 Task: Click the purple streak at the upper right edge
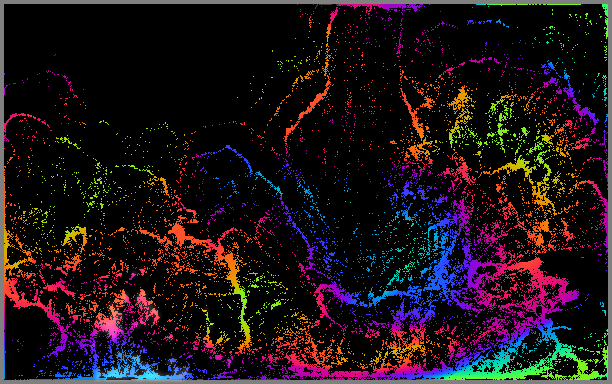point(585,113)
